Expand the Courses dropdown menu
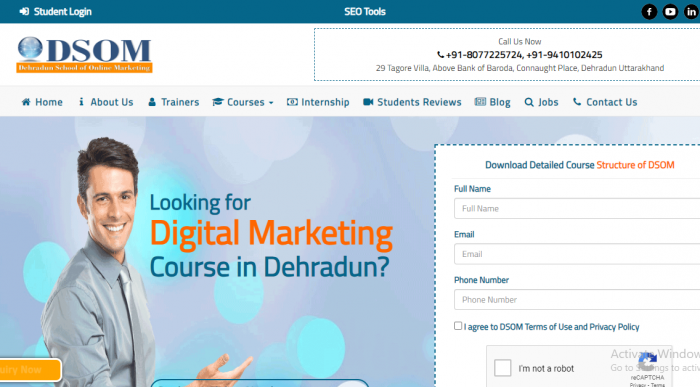 243,102
